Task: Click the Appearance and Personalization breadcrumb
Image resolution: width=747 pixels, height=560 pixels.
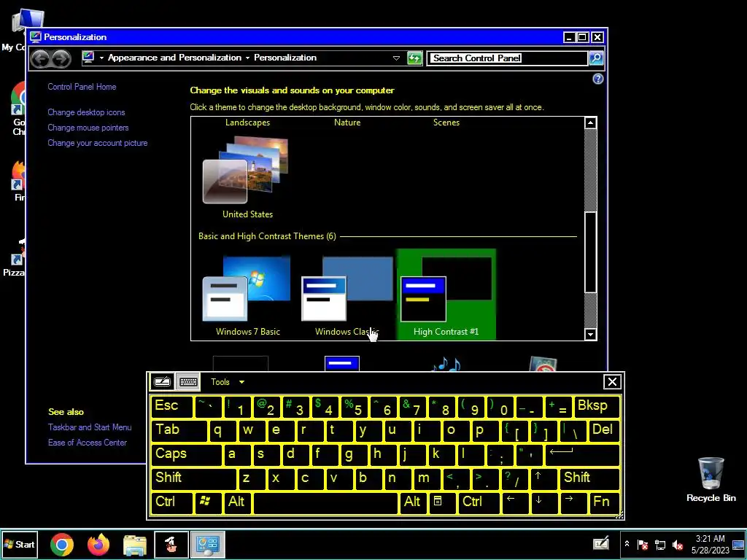Action: coord(174,58)
